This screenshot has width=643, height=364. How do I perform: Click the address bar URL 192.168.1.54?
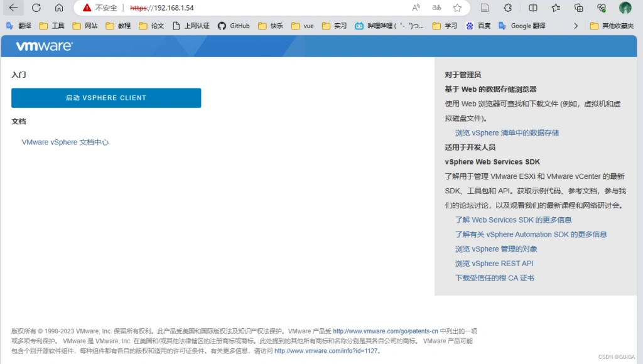(161, 8)
